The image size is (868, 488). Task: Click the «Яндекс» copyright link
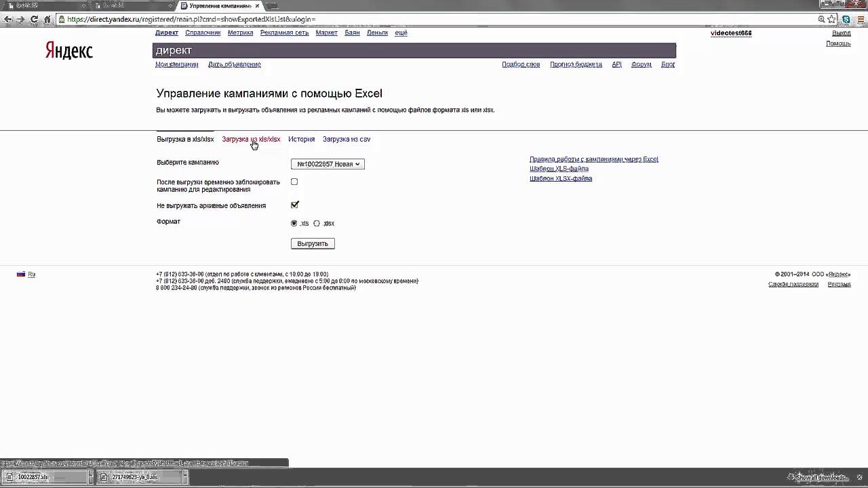click(838, 274)
